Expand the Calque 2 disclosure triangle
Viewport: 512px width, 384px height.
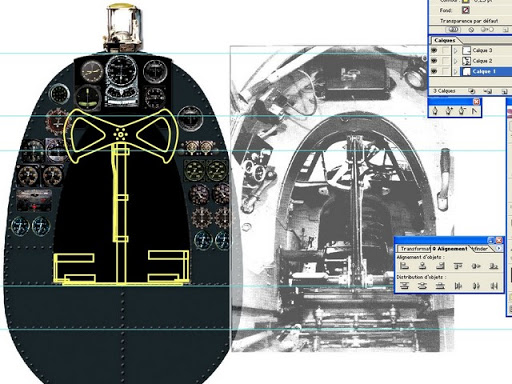[x=455, y=61]
